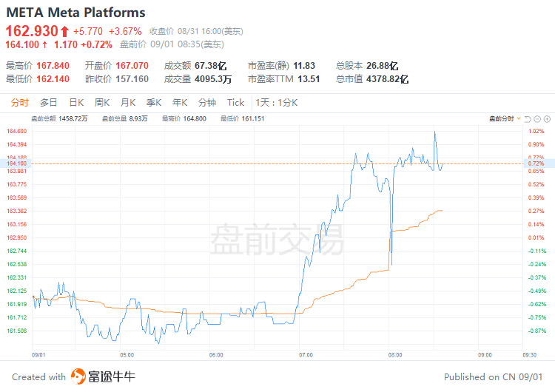Image resolution: width=555 pixels, height=392 pixels.
Task: Click the zoom in plus icon
Action: coord(547,119)
